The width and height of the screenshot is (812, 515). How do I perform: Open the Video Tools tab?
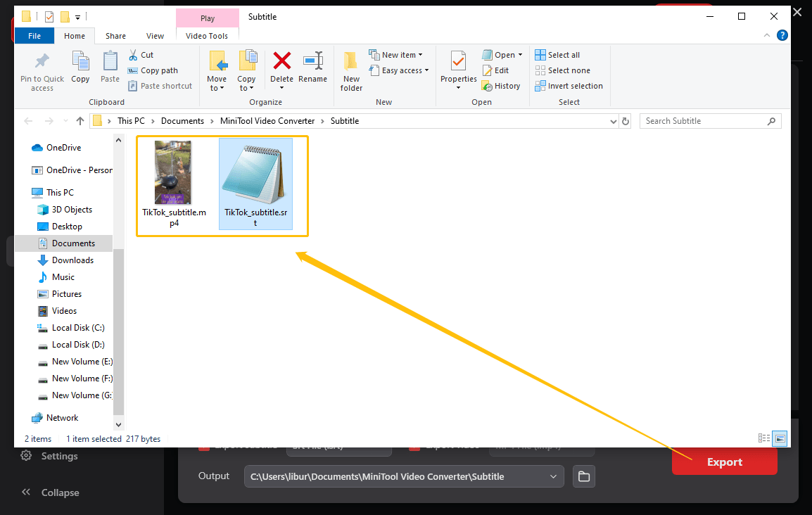pos(207,36)
